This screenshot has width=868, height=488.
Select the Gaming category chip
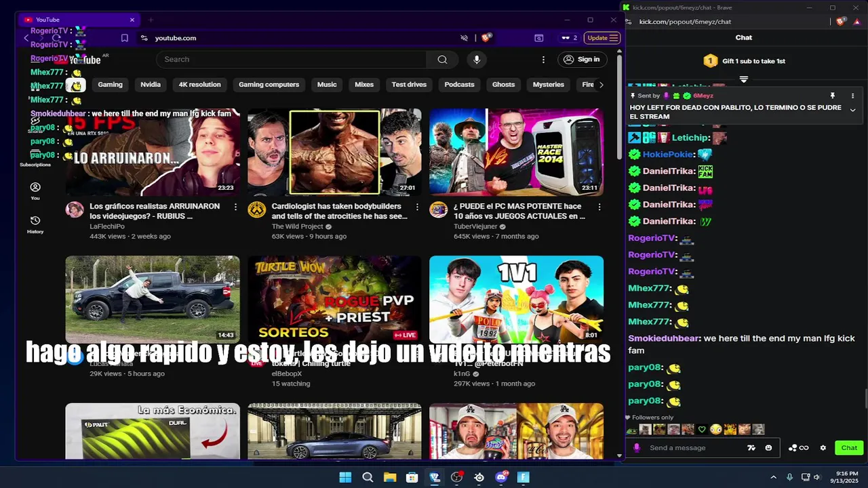pyautogui.click(x=110, y=85)
